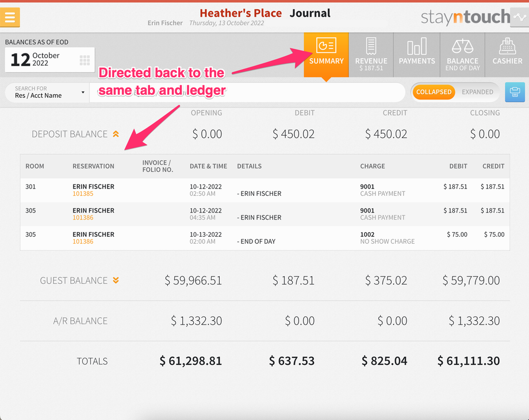This screenshot has height=420, width=529.
Task: Click the Reservation column header
Action: (x=94, y=166)
